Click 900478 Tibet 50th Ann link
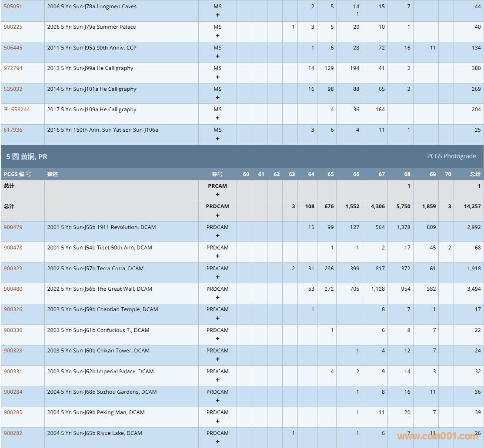484x448 pixels. tap(13, 248)
